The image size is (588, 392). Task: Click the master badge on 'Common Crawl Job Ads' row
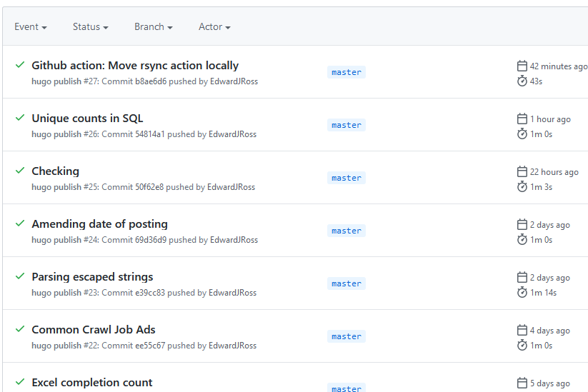pyautogui.click(x=346, y=336)
